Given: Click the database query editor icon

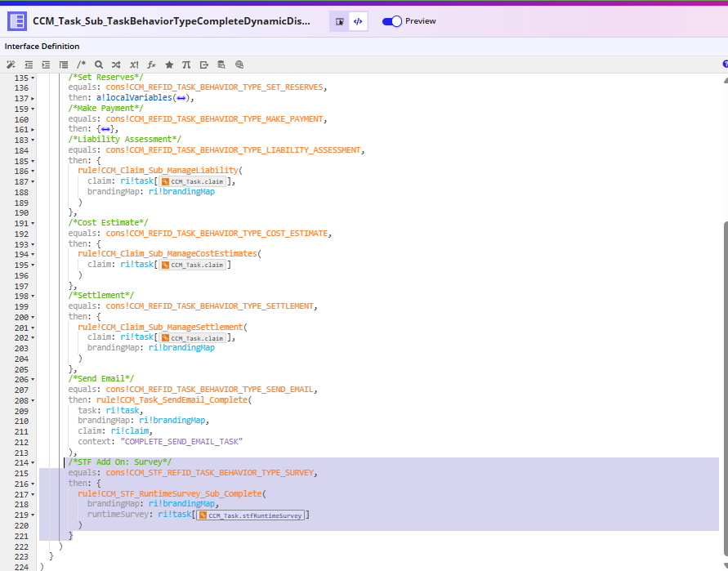Looking at the screenshot, I should click(x=221, y=65).
